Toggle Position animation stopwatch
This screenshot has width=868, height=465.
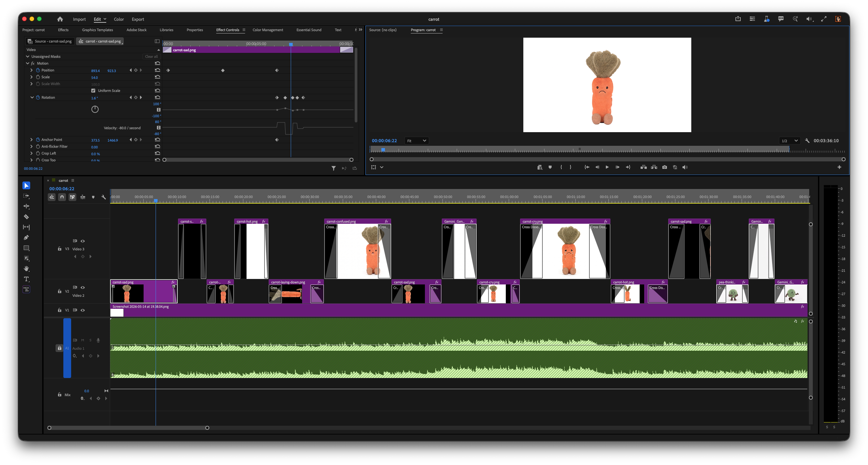click(38, 70)
